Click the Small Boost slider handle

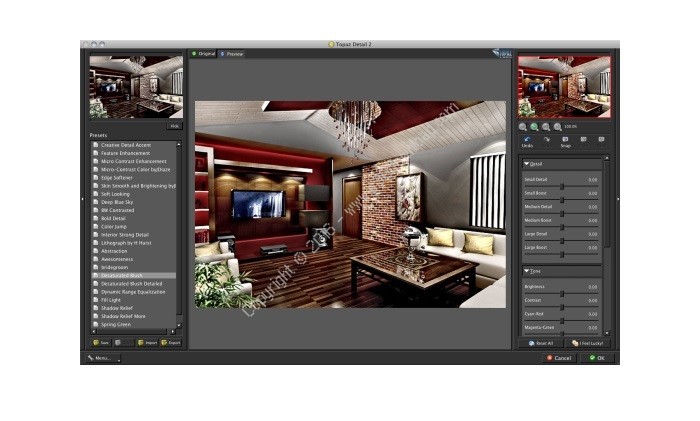click(562, 200)
